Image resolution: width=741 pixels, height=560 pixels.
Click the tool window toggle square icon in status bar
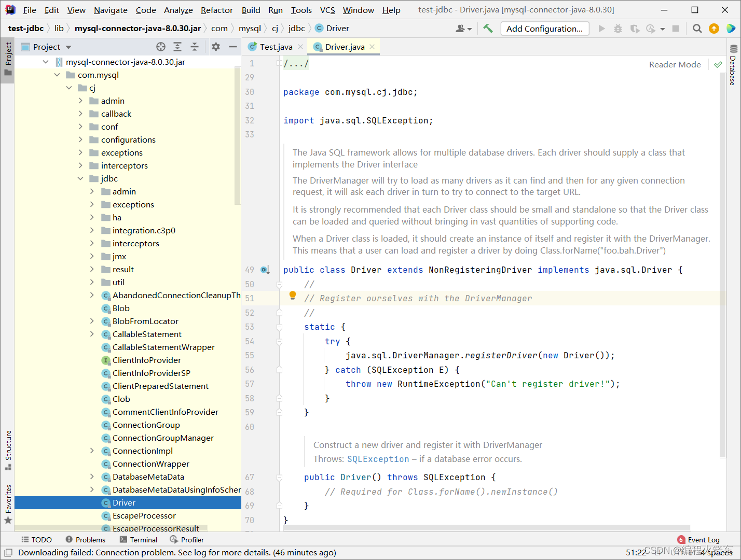(x=8, y=553)
